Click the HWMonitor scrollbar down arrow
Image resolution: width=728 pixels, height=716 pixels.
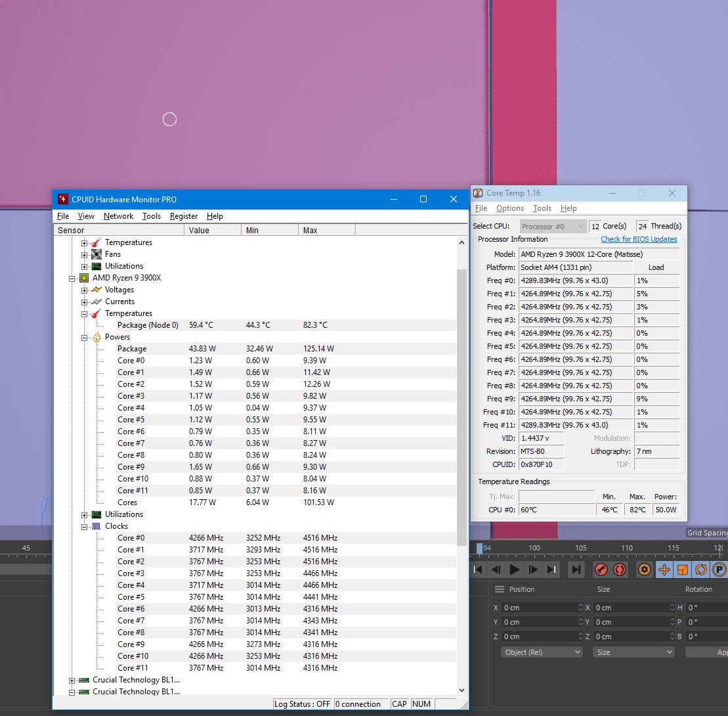(461, 690)
